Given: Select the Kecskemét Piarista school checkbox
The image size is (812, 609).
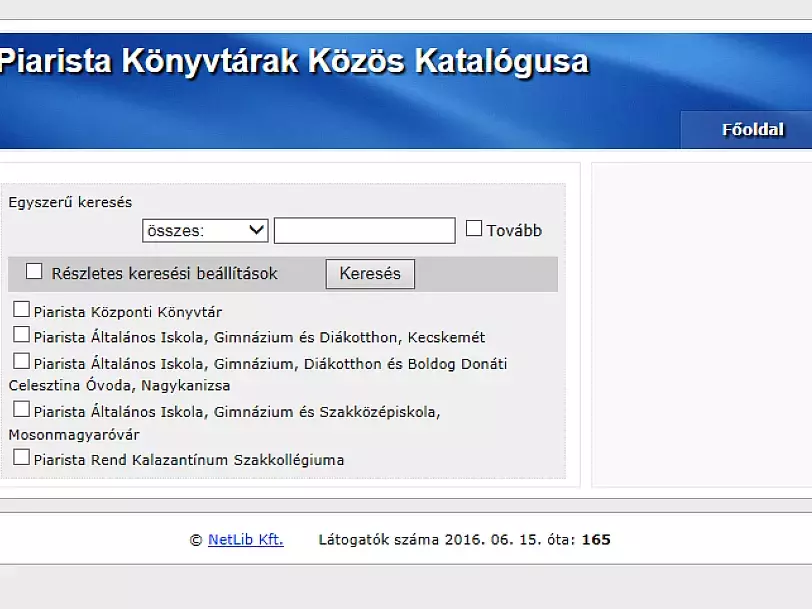Looking at the screenshot, I should 21,335.
